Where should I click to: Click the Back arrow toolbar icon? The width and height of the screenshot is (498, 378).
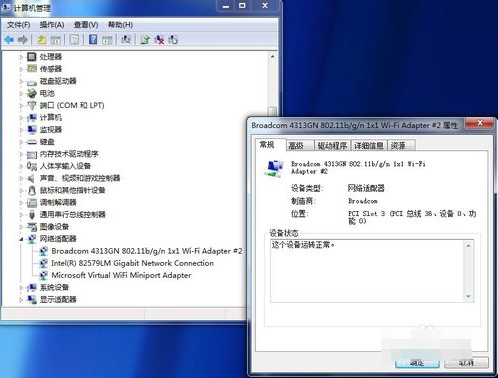point(9,40)
